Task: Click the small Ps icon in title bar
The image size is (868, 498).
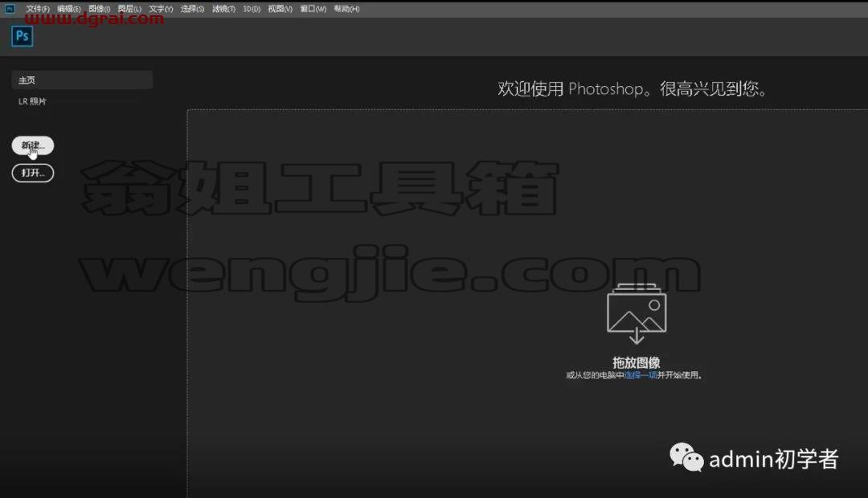Action: [10, 8]
